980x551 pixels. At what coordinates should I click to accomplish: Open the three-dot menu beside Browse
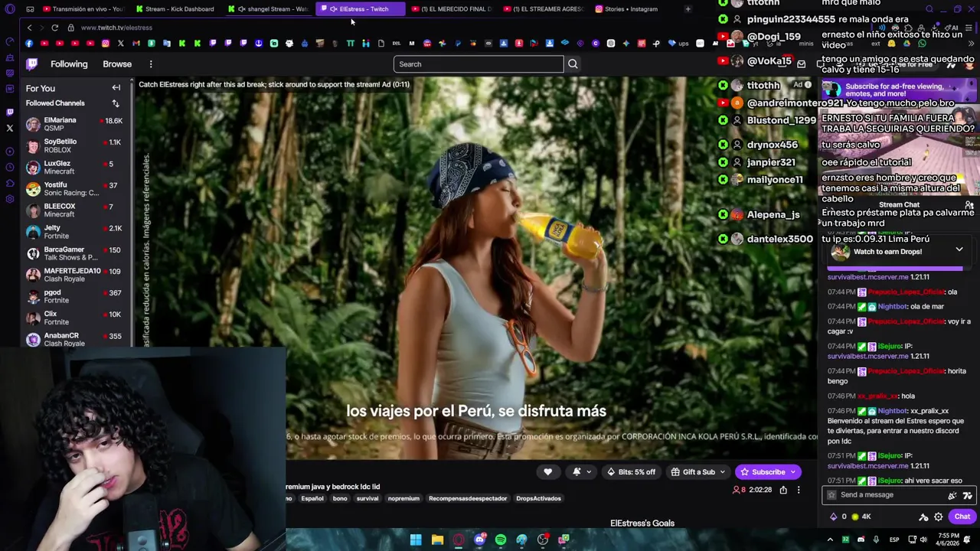(151, 64)
